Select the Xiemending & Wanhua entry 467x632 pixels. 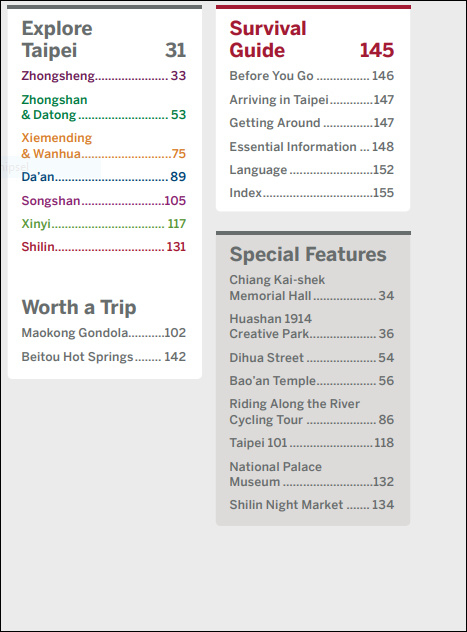[104, 146]
